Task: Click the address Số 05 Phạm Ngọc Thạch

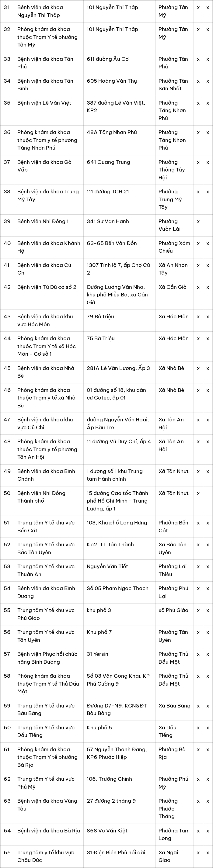Action: pyautogui.click(x=117, y=588)
